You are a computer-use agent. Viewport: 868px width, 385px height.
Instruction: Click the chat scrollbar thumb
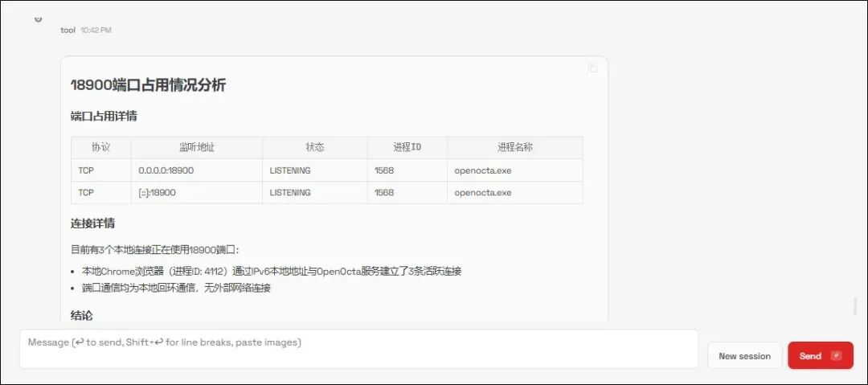point(855,307)
